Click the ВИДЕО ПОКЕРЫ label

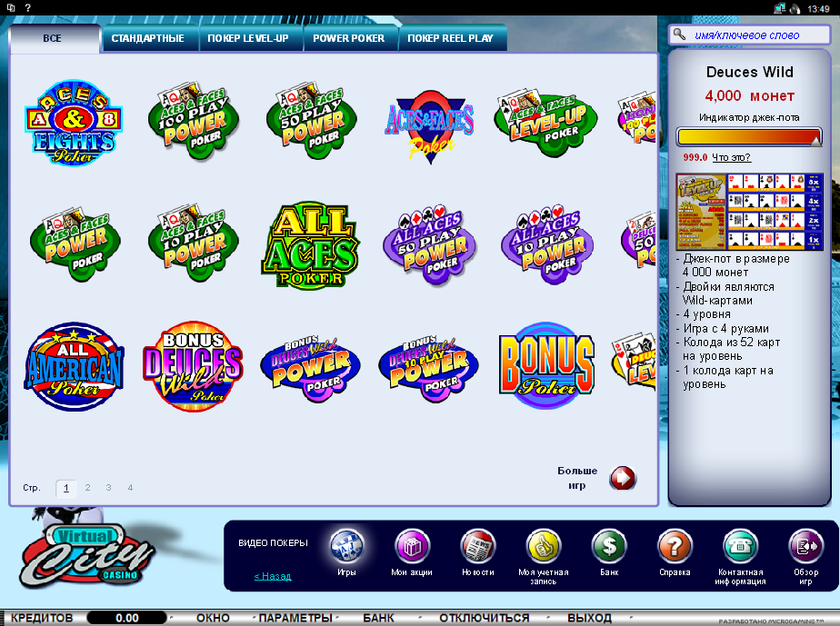273,543
